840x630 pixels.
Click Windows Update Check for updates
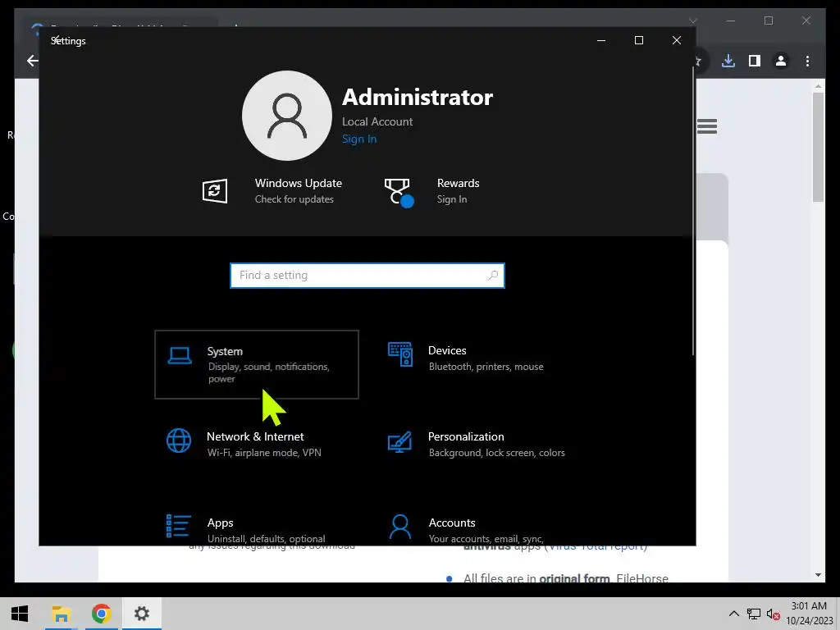[x=294, y=199]
